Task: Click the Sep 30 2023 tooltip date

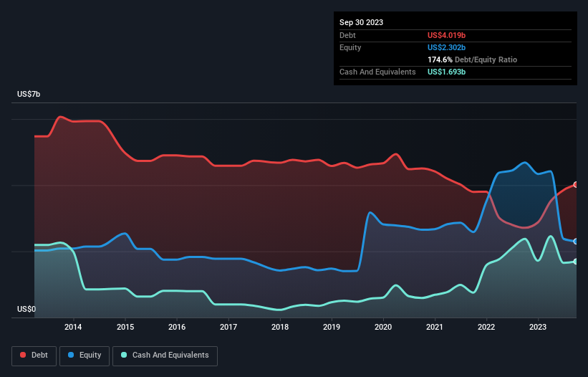Action: click(362, 22)
